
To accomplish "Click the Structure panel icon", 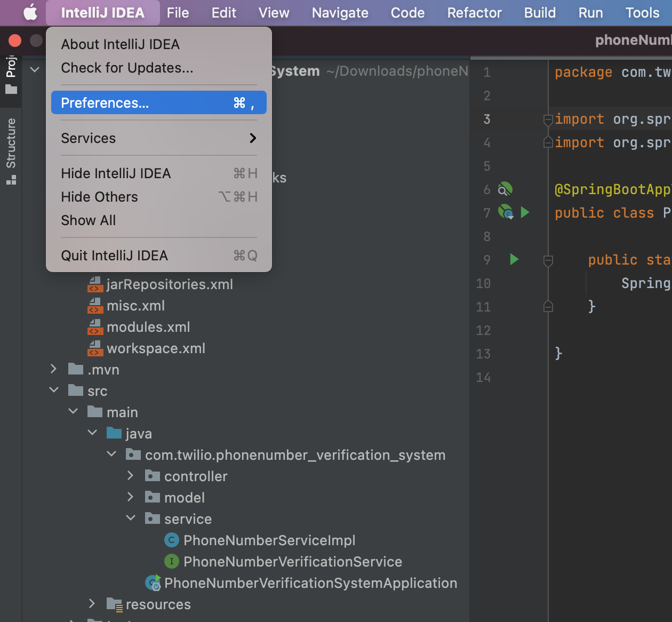I will (11, 180).
